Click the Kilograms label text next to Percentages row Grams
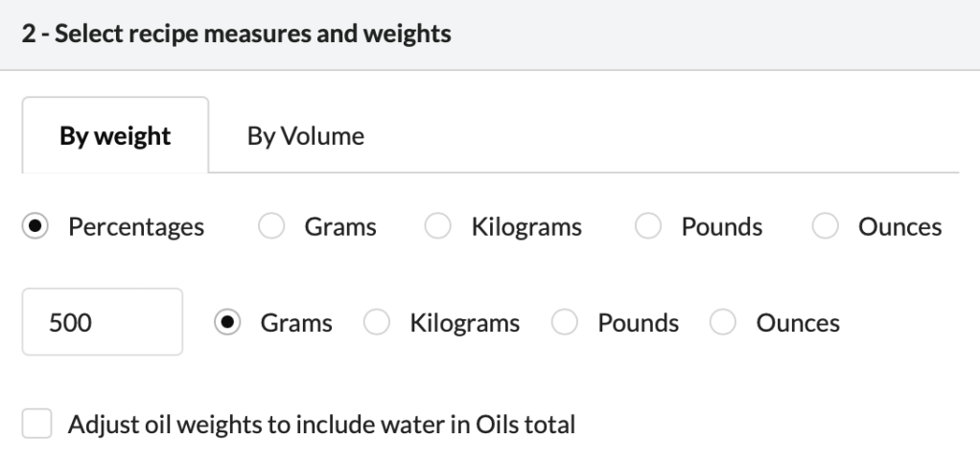The width and height of the screenshot is (980, 462). coord(526,227)
